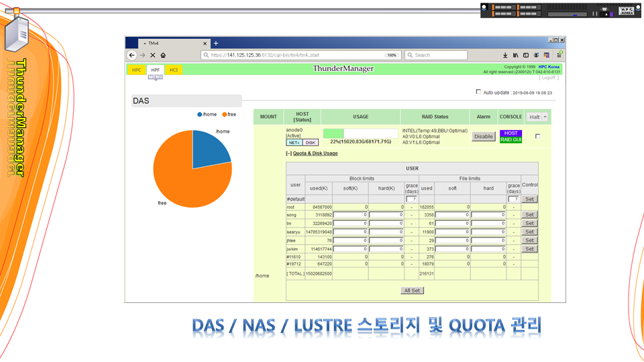This screenshot has width=644, height=362.
Task: Toggle the /home legend entry
Action: point(207,115)
